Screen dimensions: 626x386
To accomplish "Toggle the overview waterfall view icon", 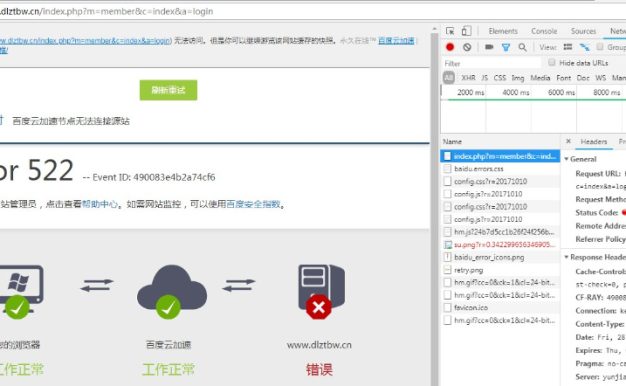I will point(584,47).
